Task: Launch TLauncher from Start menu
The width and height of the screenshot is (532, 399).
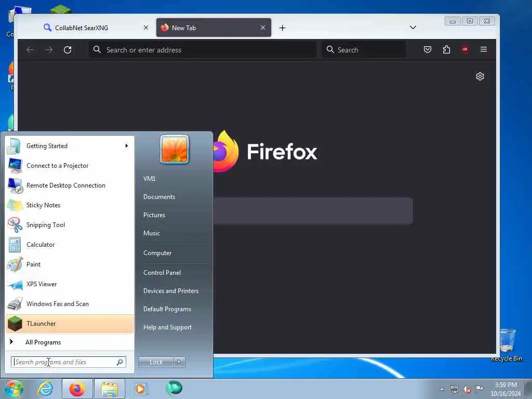Action: tap(70, 324)
